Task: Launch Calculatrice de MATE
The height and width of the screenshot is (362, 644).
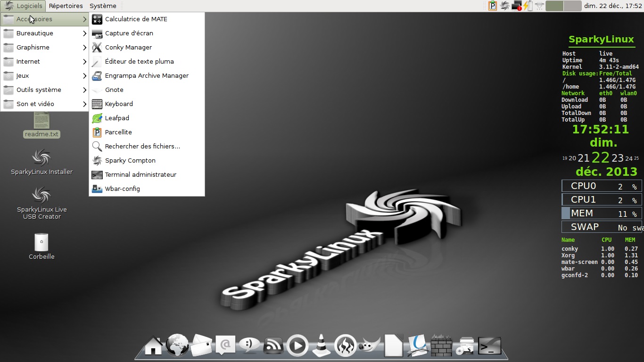Action: coord(147,19)
